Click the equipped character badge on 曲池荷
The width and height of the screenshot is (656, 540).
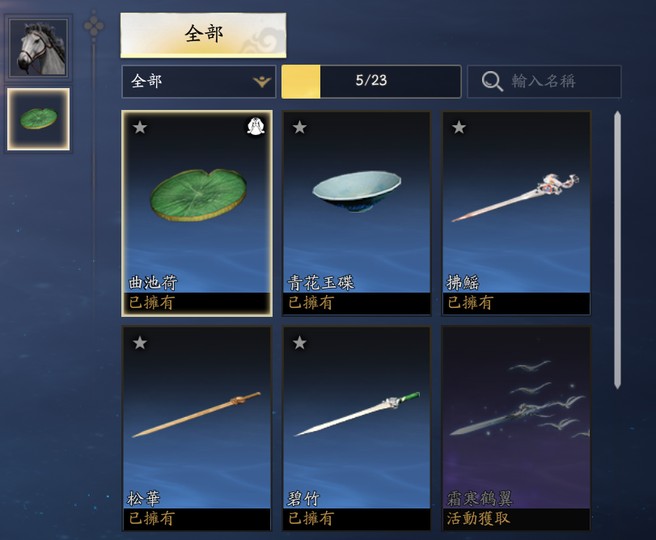pos(255,126)
